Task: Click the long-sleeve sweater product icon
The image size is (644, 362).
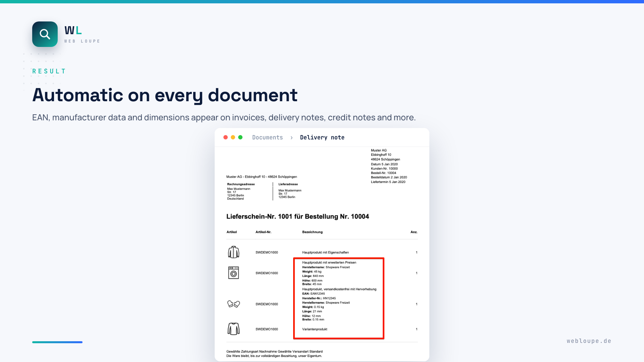Action: pos(233,329)
